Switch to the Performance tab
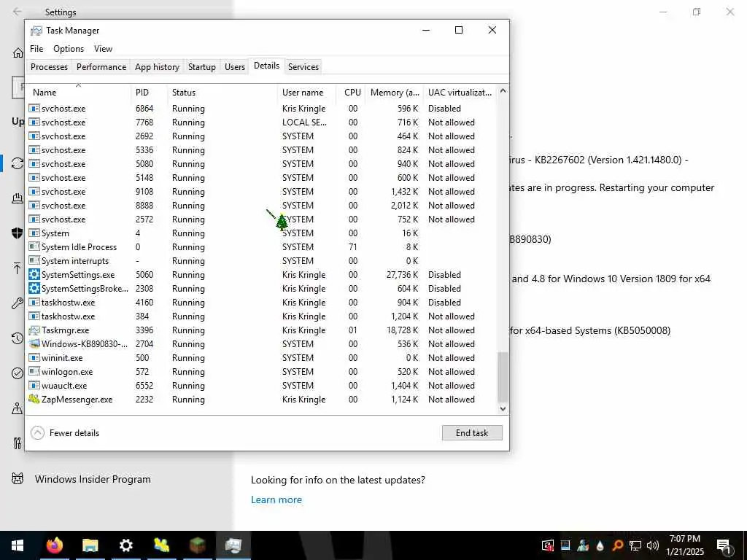The width and height of the screenshot is (747, 560). click(x=101, y=66)
